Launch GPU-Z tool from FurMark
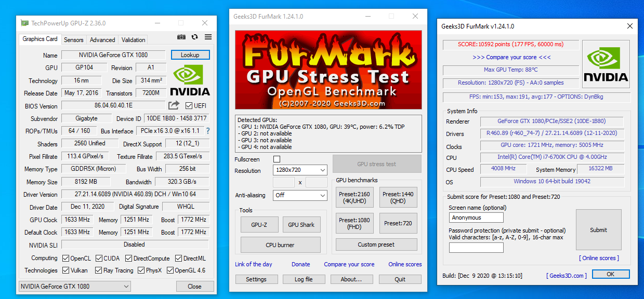 pos(259,224)
